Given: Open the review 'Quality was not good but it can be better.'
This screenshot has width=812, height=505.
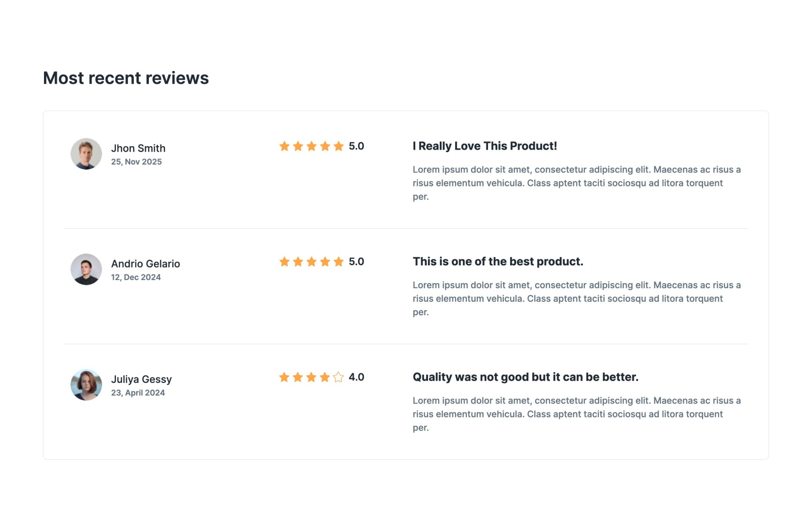Looking at the screenshot, I should click(526, 377).
